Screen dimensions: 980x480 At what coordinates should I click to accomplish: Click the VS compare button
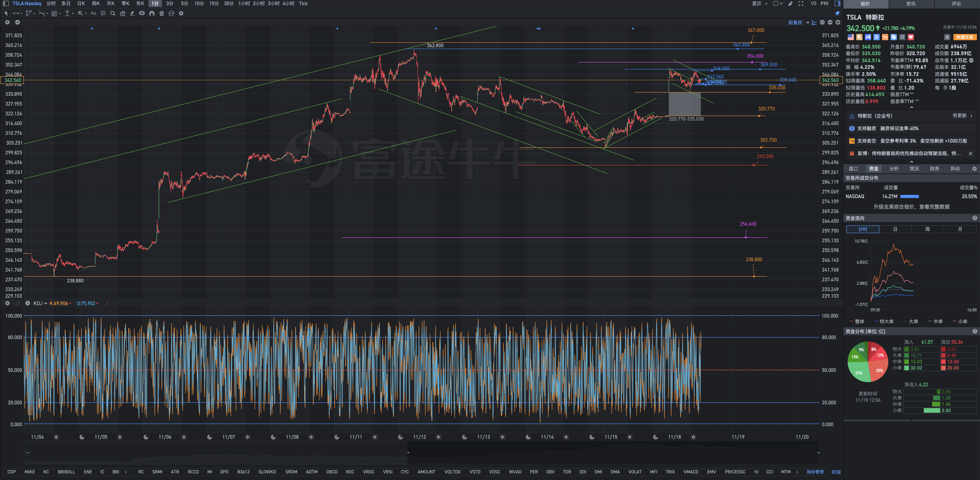814,4
